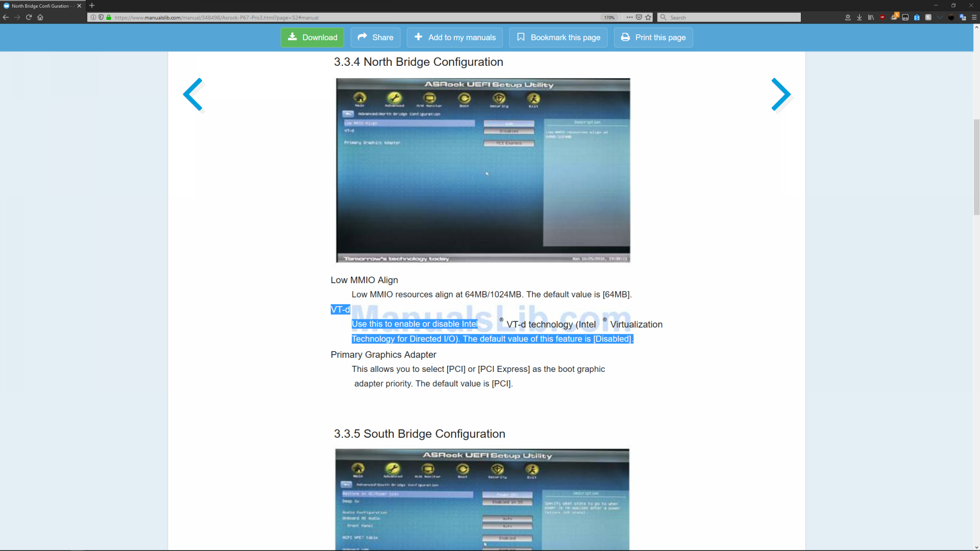980x551 pixels.
Task: Click the green Download button
Action: point(312,37)
